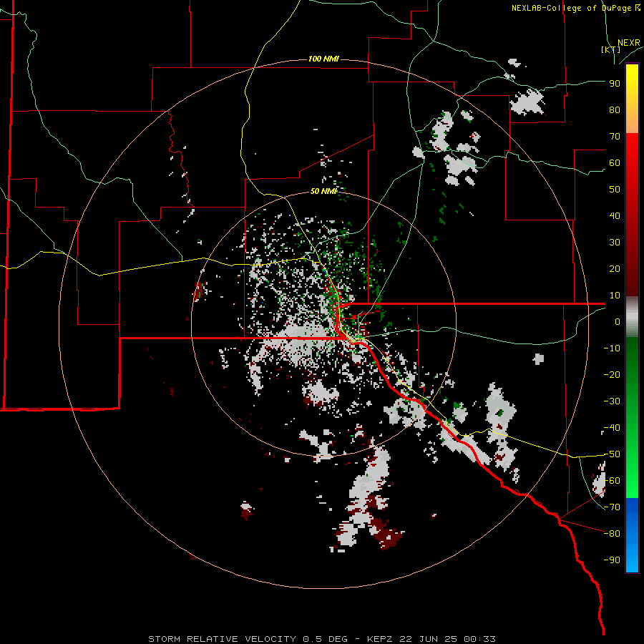Click the 00:33 timestamp text
Screen dimensions: 644x644
(x=479, y=639)
